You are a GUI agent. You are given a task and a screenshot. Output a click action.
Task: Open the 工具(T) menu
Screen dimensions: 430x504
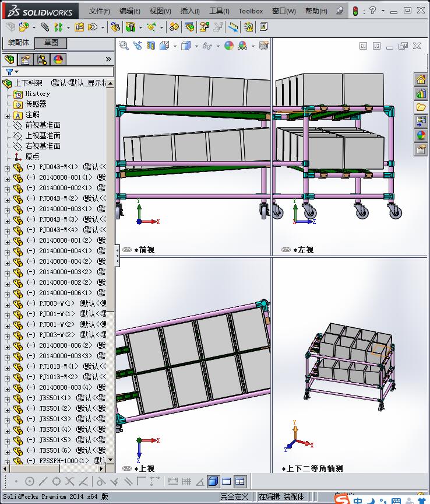point(219,11)
